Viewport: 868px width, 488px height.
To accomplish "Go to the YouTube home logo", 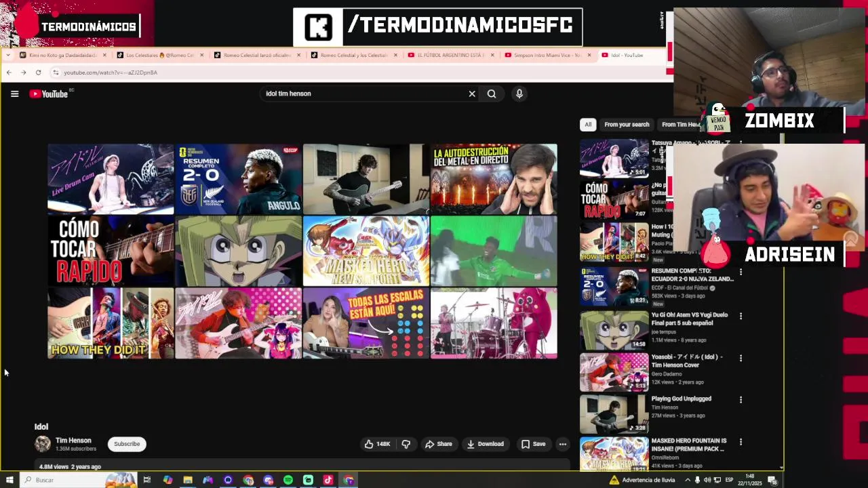I will click(49, 94).
